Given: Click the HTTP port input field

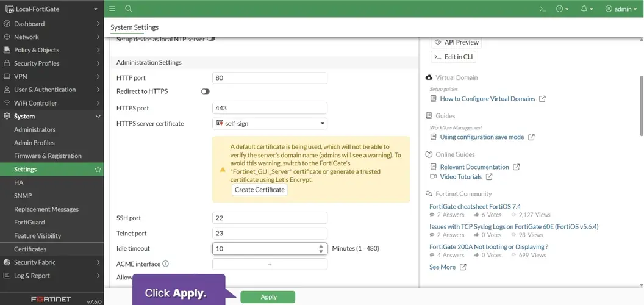Looking at the screenshot, I should pyautogui.click(x=270, y=78).
